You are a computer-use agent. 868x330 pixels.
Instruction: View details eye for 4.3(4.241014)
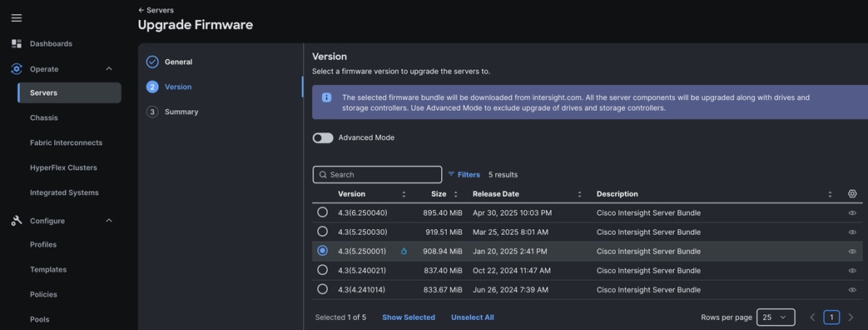(x=852, y=290)
